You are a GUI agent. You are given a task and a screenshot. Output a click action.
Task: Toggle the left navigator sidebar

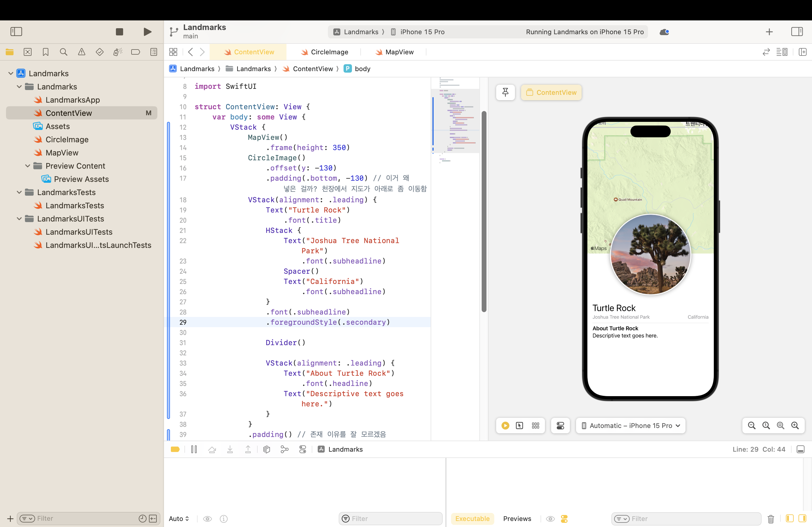click(16, 32)
